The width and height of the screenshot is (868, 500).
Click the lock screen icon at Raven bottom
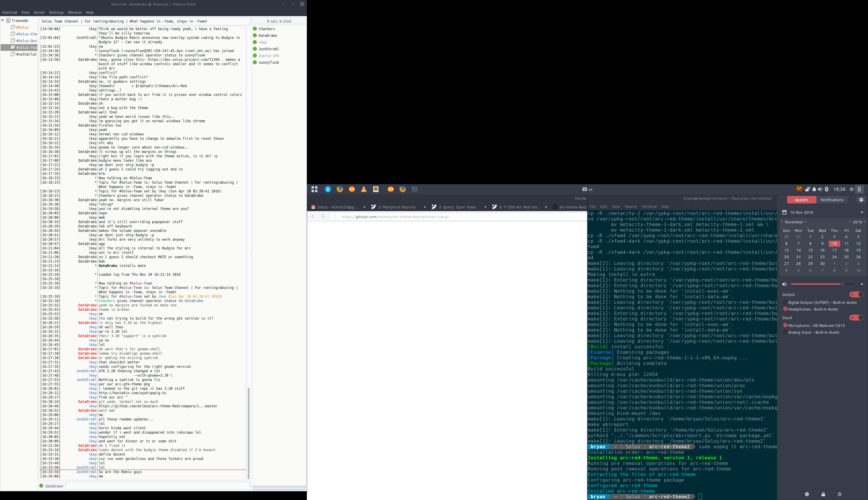click(823, 494)
